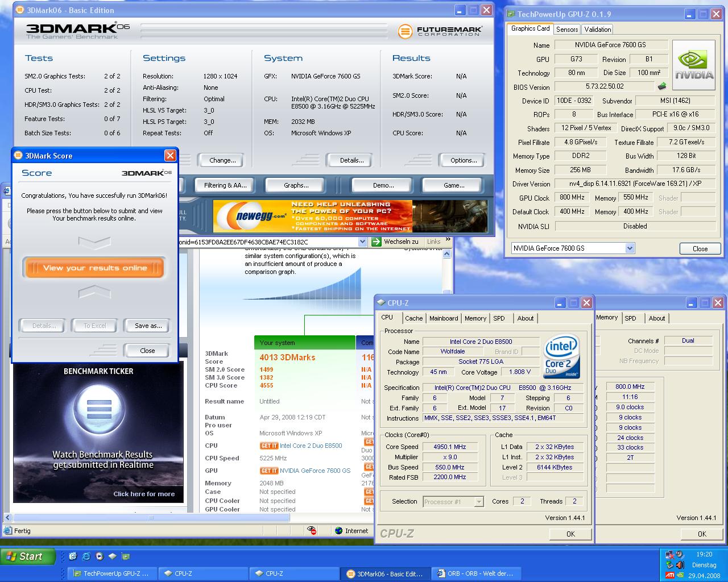Launch Windows Media Player from quick launch
Image resolution: width=728 pixels, height=582 pixels.
pyautogui.click(x=100, y=556)
